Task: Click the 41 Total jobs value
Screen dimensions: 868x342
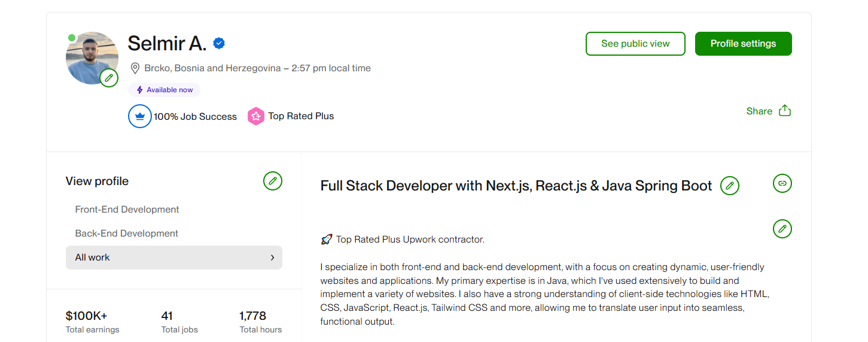Action: (x=167, y=316)
